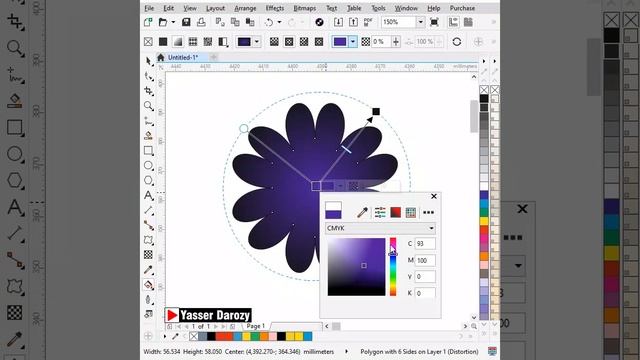Viewport: 640px width, 360px height.
Task: Select the Freehand drawing tool
Action: click(149, 121)
